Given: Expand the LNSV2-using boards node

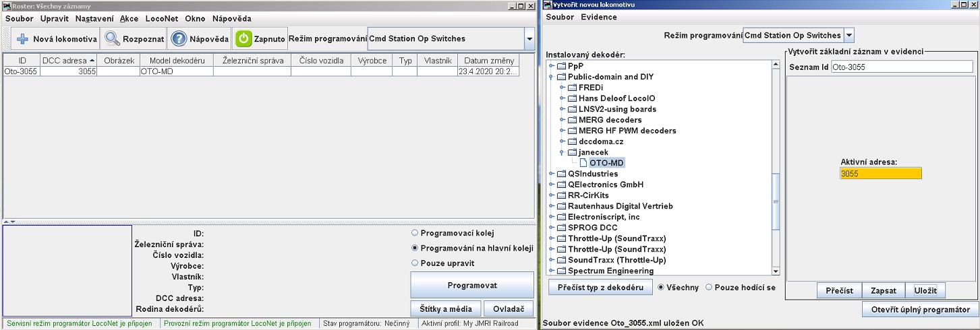Looking at the screenshot, I should pyautogui.click(x=562, y=109).
